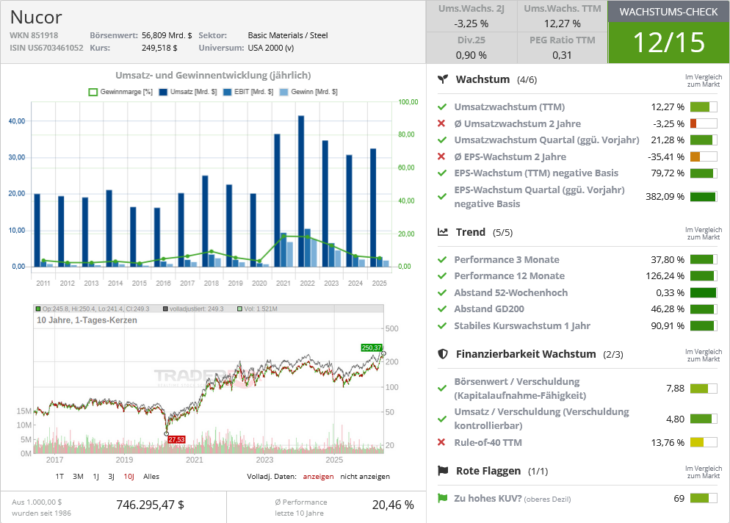Select the 1T chart time range
730x523 pixels.
coord(60,476)
